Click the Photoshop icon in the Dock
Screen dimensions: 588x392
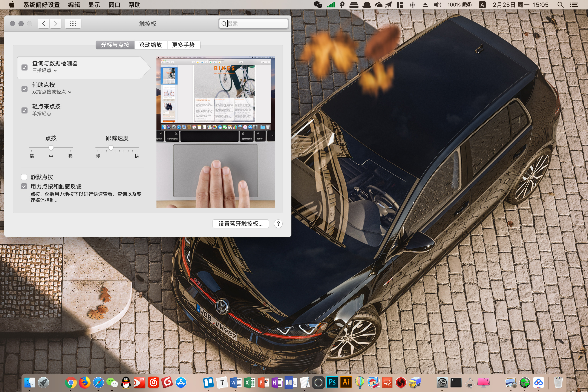point(332,383)
